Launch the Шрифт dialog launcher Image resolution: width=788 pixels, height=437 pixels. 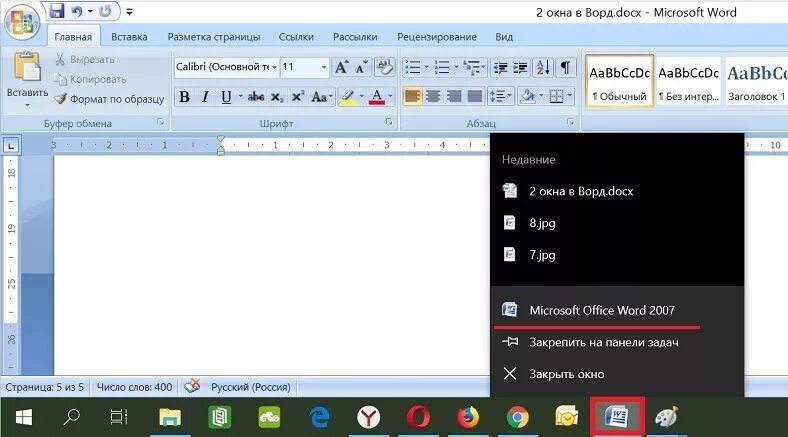pyautogui.click(x=389, y=122)
